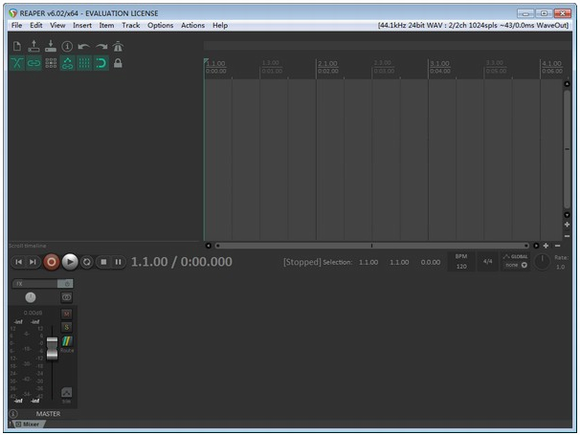Toggle auto-crossfade in toolbar
This screenshot has height=435, width=580.
tap(17, 63)
